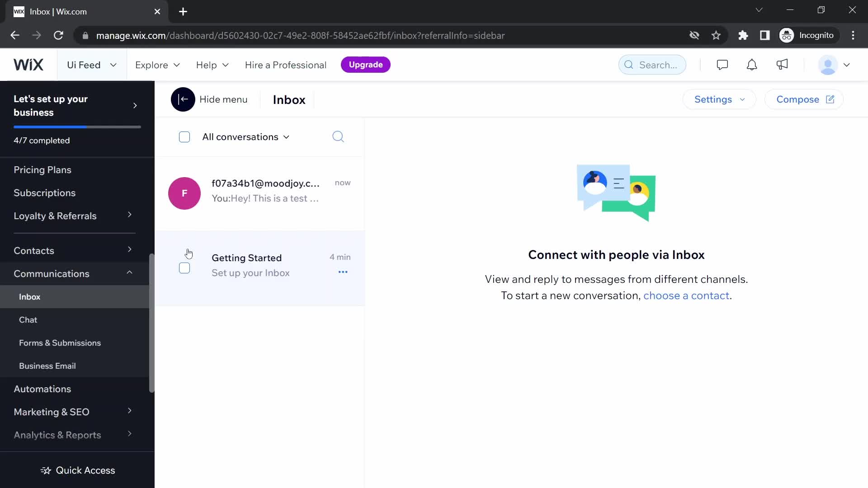The width and height of the screenshot is (868, 488).
Task: Click Hide menu label
Action: 223,99
